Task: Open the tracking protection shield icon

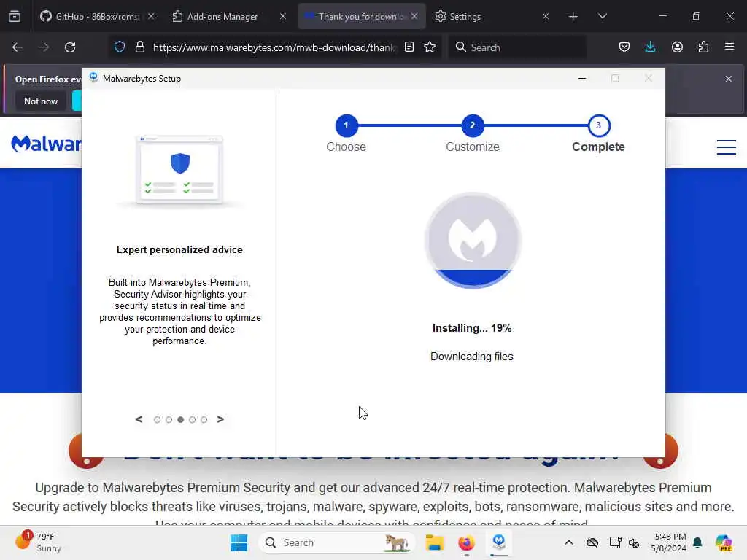Action: [x=120, y=47]
